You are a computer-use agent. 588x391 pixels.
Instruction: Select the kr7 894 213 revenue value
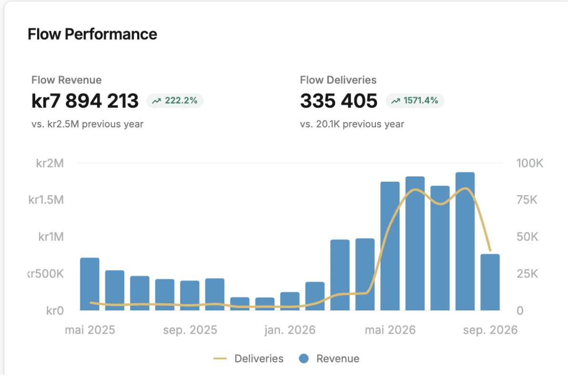[85, 101]
